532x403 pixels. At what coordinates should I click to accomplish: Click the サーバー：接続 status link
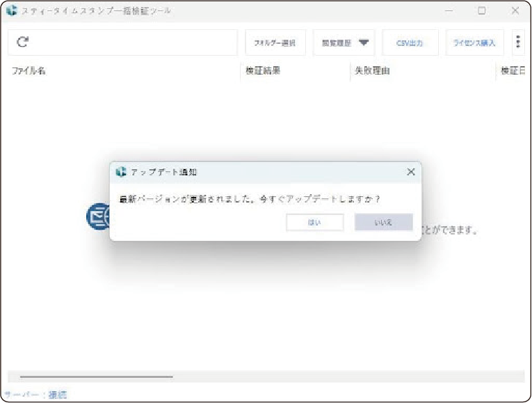(x=35, y=395)
